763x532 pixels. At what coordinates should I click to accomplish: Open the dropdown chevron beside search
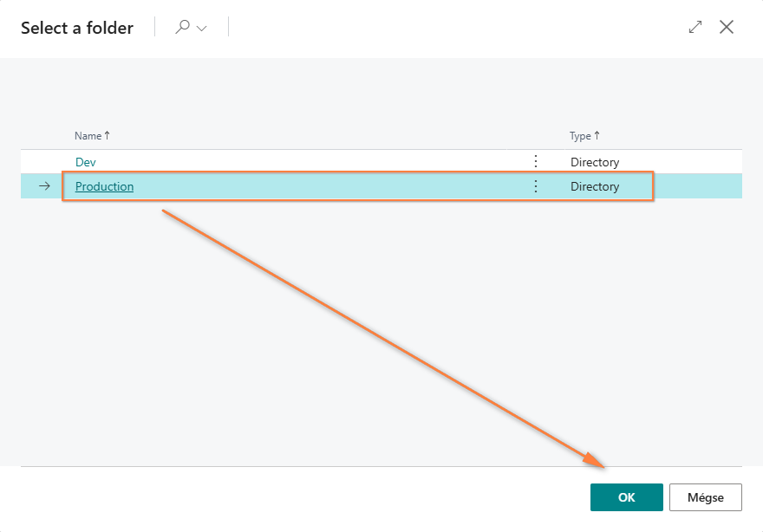(202, 29)
